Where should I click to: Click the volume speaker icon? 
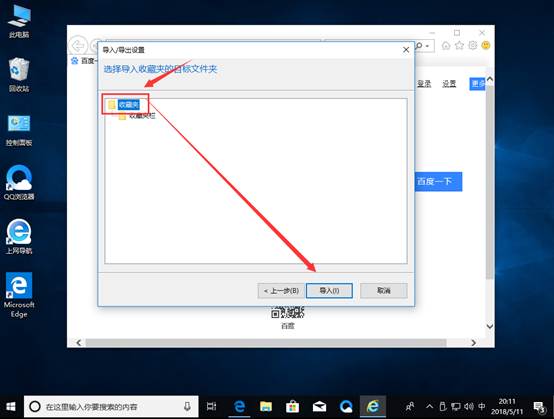pos(469,407)
